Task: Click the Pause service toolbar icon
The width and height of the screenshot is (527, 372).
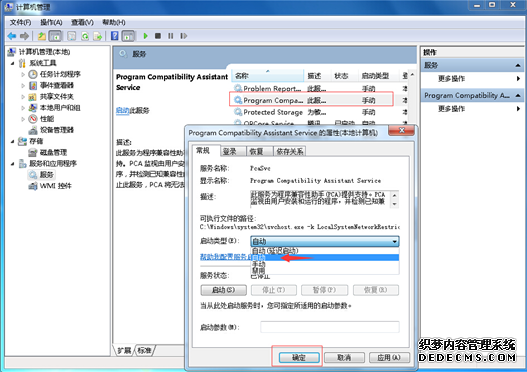Action: coord(171,36)
